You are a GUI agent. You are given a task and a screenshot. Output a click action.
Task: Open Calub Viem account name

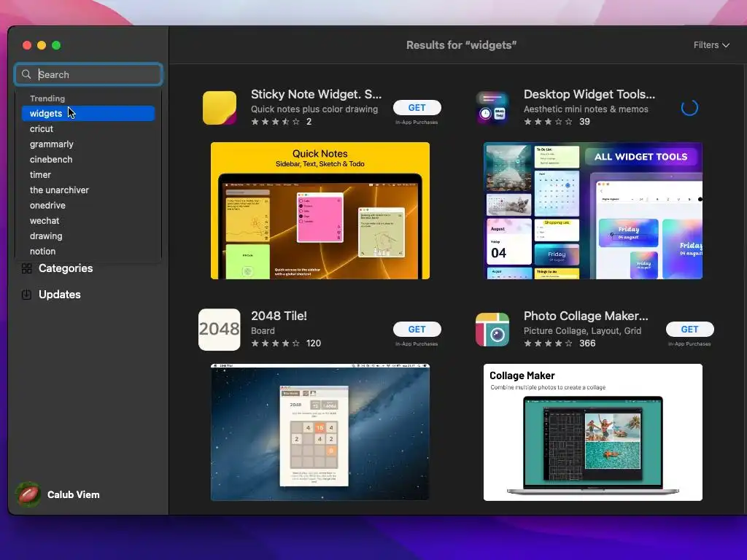tap(74, 495)
